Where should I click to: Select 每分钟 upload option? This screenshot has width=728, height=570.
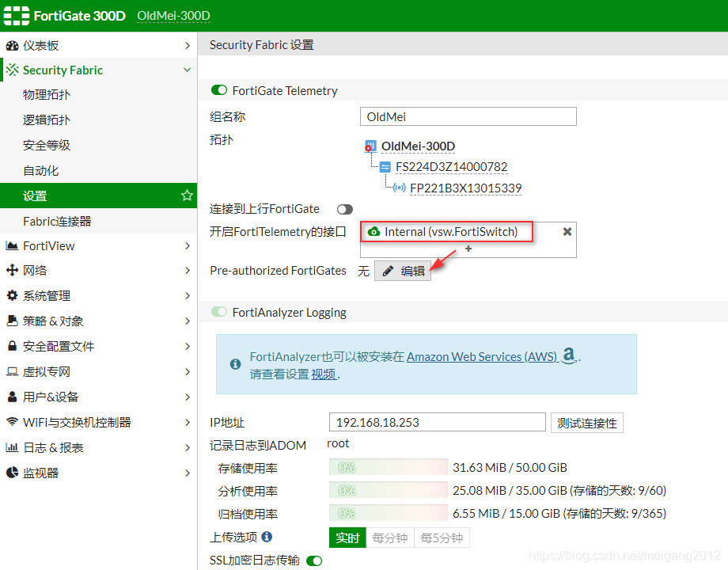point(390,538)
